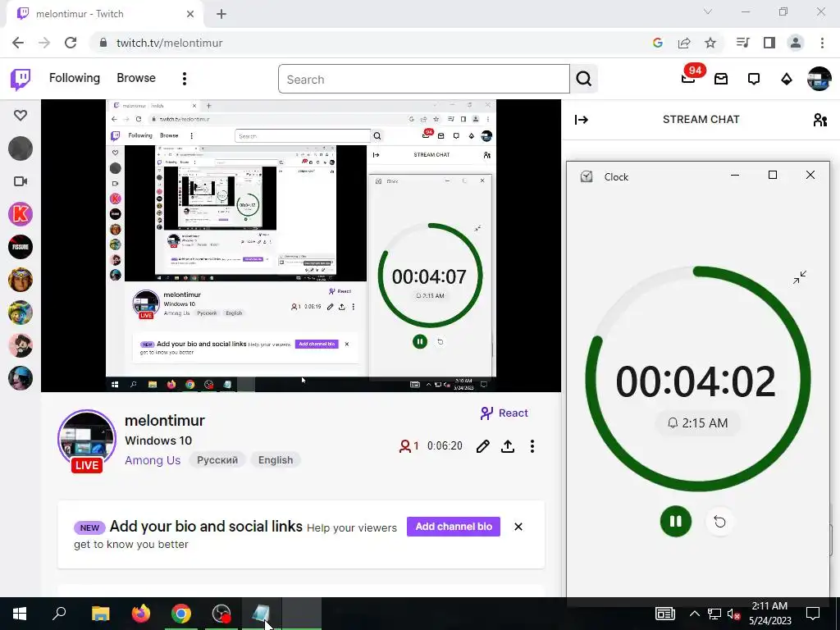The width and height of the screenshot is (840, 630).
Task: Click the followed channels heart icon
Action: click(x=21, y=115)
